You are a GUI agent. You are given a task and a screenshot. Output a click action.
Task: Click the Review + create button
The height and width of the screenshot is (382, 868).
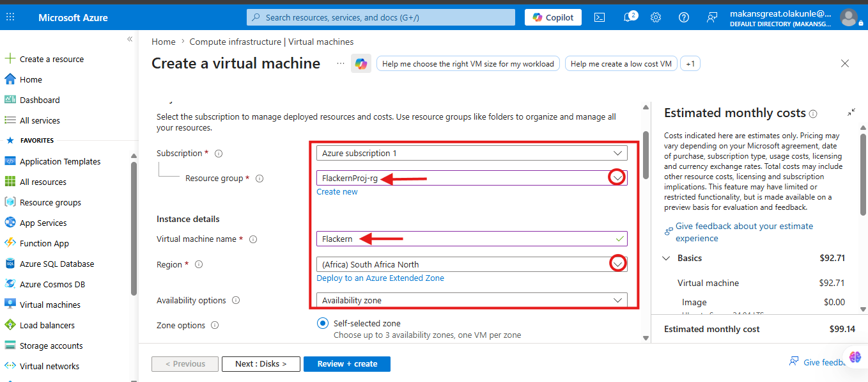click(347, 363)
